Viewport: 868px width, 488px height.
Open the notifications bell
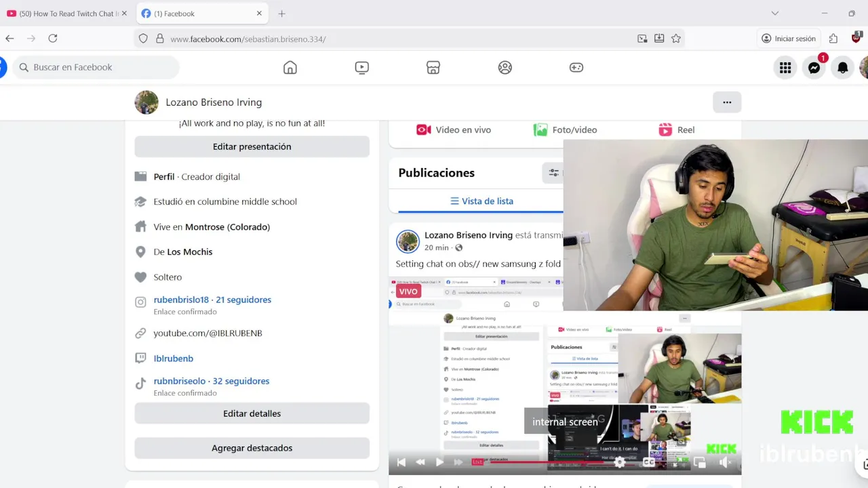coord(842,67)
